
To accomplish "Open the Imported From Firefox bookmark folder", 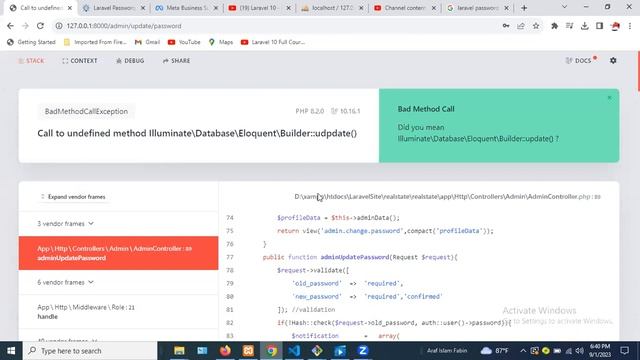I will coord(96,42).
